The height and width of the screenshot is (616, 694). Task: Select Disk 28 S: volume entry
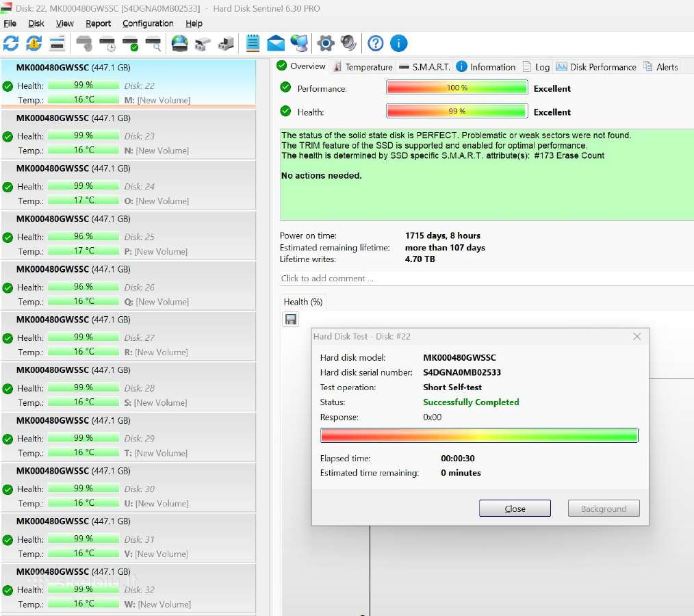coord(129,387)
